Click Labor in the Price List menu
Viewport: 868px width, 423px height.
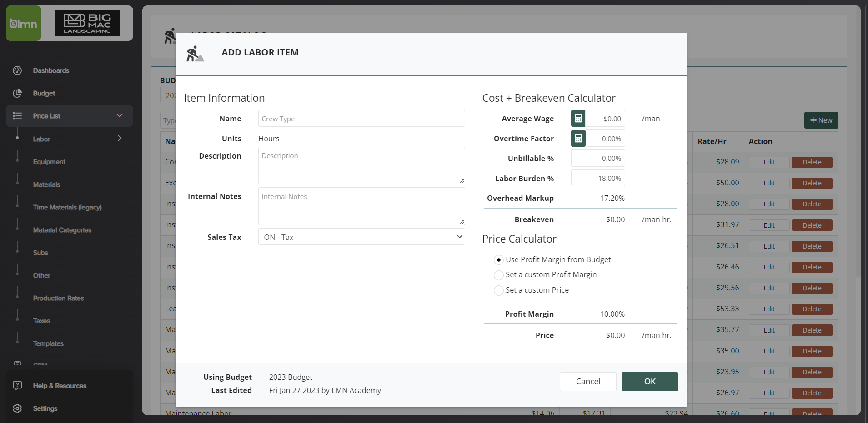click(41, 139)
